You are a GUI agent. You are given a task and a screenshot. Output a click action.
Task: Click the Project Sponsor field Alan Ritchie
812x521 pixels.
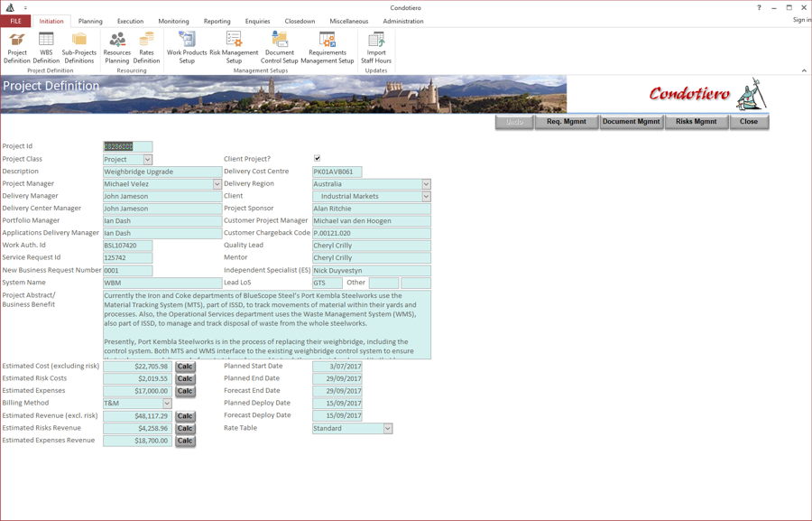(372, 209)
